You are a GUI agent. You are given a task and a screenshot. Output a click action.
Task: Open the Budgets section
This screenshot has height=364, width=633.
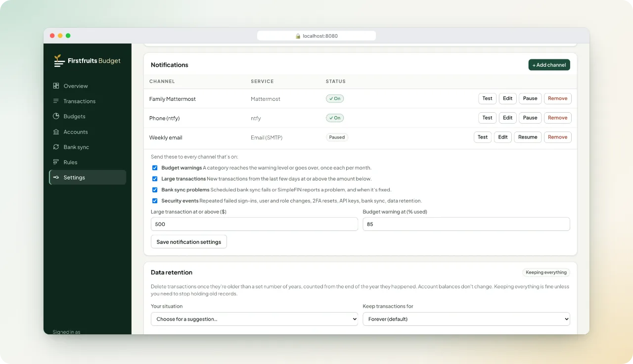pos(88,117)
